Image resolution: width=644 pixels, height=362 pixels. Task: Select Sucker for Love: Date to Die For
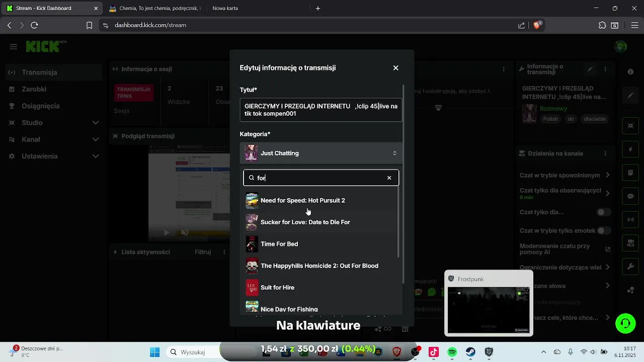[320, 222]
